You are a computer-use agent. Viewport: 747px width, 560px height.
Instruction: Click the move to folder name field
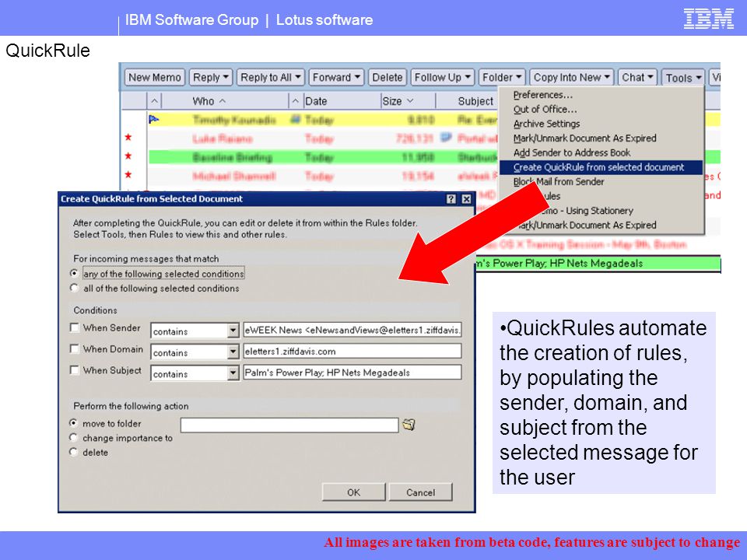[289, 425]
